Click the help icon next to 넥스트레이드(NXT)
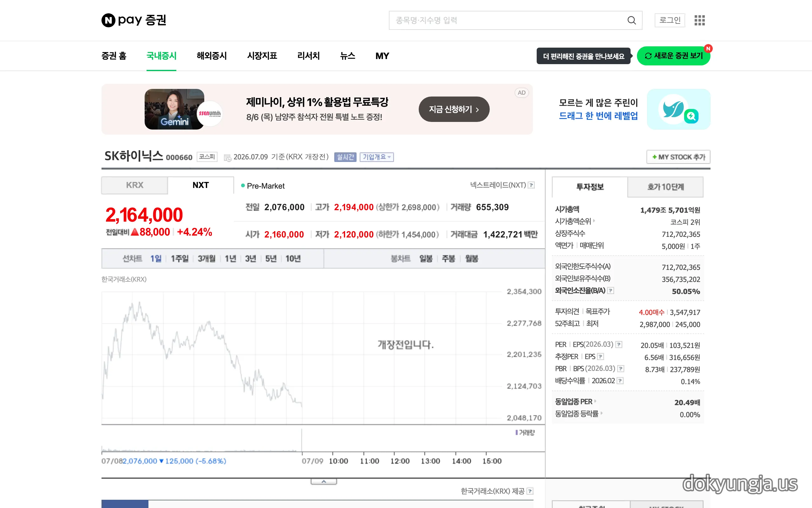Viewport: 812px width, 508px height. (531, 185)
